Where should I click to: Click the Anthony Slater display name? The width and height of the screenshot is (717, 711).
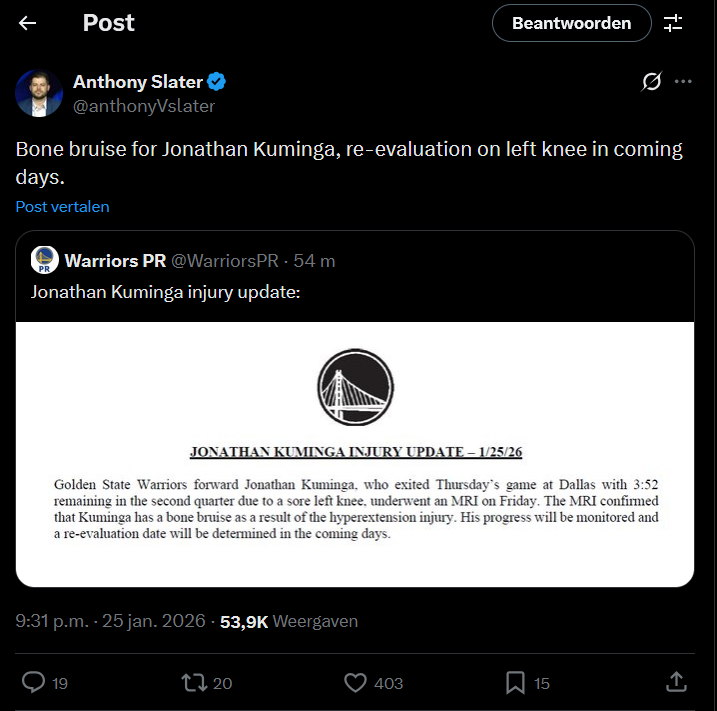click(x=138, y=81)
